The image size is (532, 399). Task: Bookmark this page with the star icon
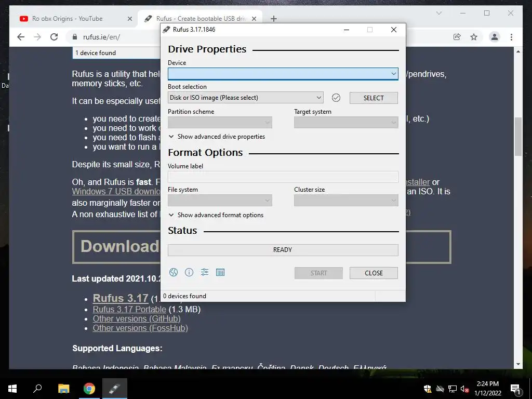(x=474, y=37)
